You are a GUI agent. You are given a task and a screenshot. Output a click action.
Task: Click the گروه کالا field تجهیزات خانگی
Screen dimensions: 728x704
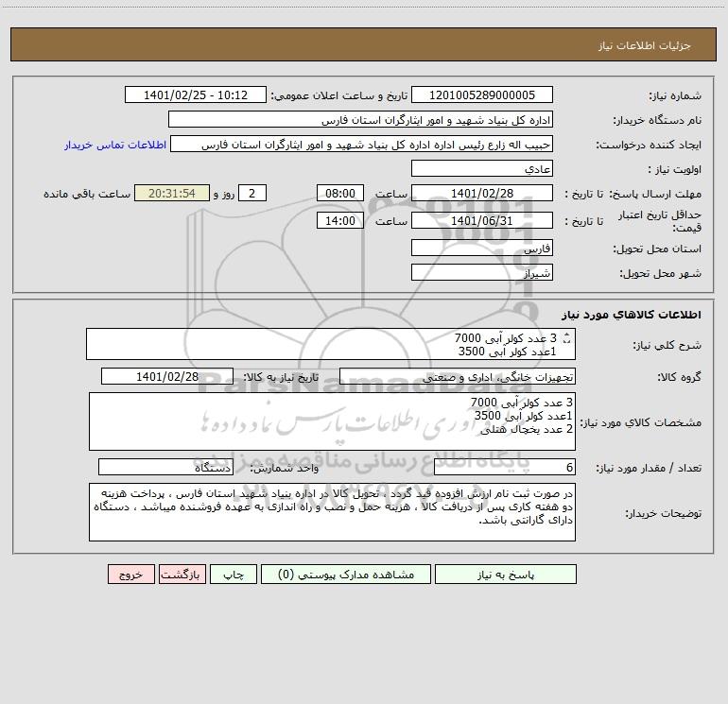[x=458, y=376]
